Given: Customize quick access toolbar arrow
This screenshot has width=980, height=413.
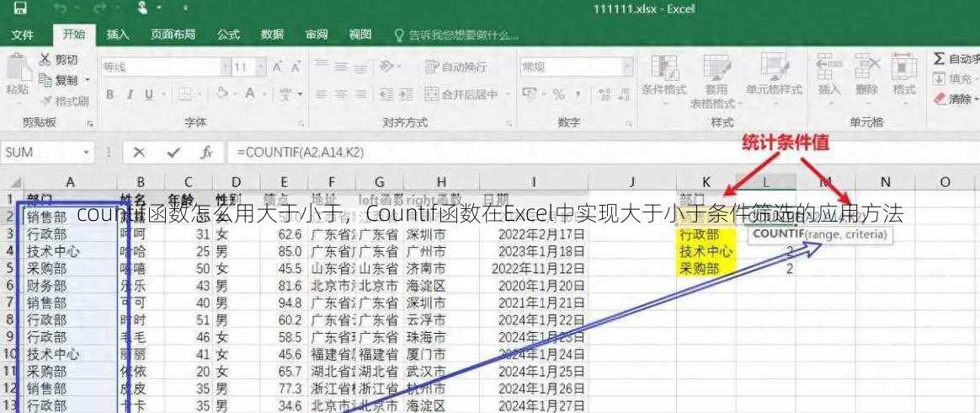Looking at the screenshot, I should pos(185,8).
